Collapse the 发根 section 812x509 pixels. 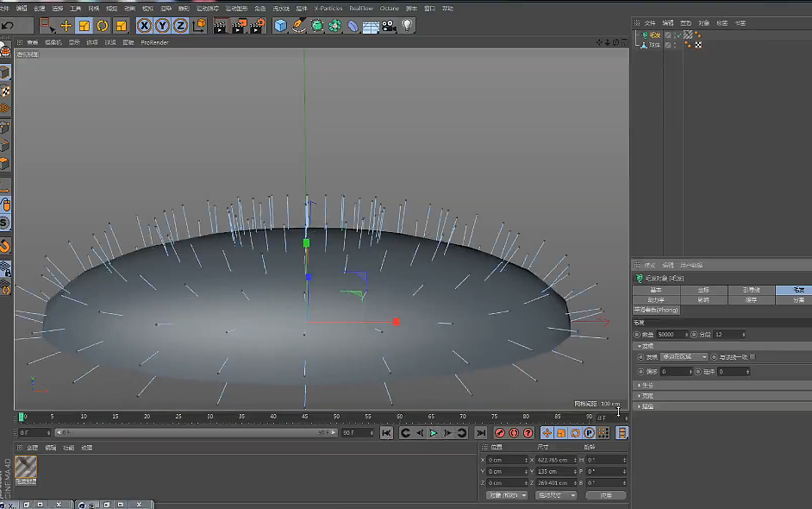(640, 346)
